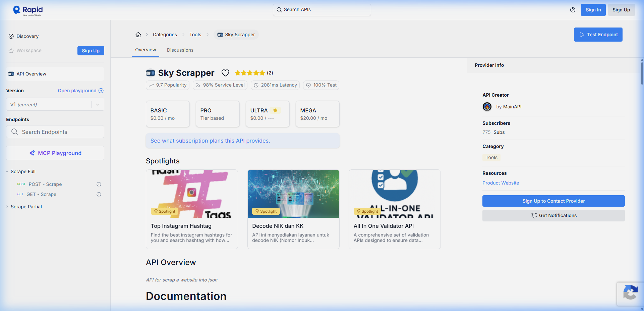Viewport: 644px width, 311px height.
Task: Click the magnifier in Search APIs
Action: tap(279, 10)
